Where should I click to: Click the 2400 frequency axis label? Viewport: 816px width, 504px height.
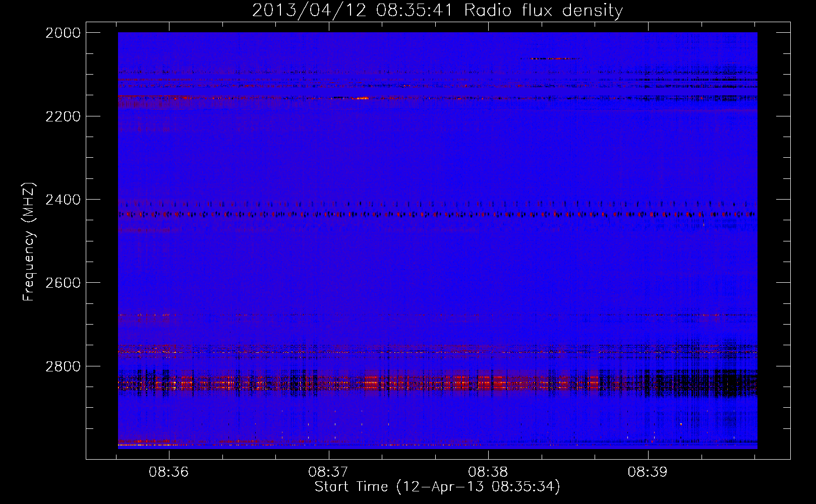click(63, 200)
